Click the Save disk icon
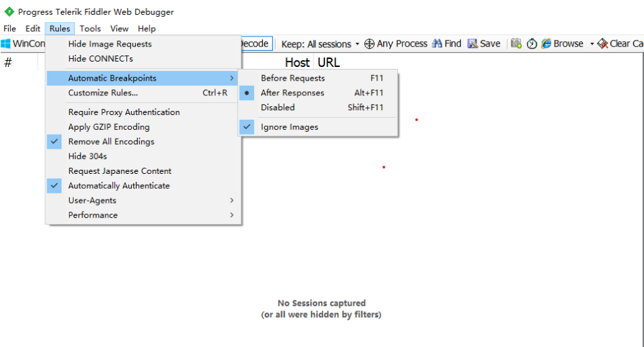This screenshot has width=644, height=347. point(473,43)
